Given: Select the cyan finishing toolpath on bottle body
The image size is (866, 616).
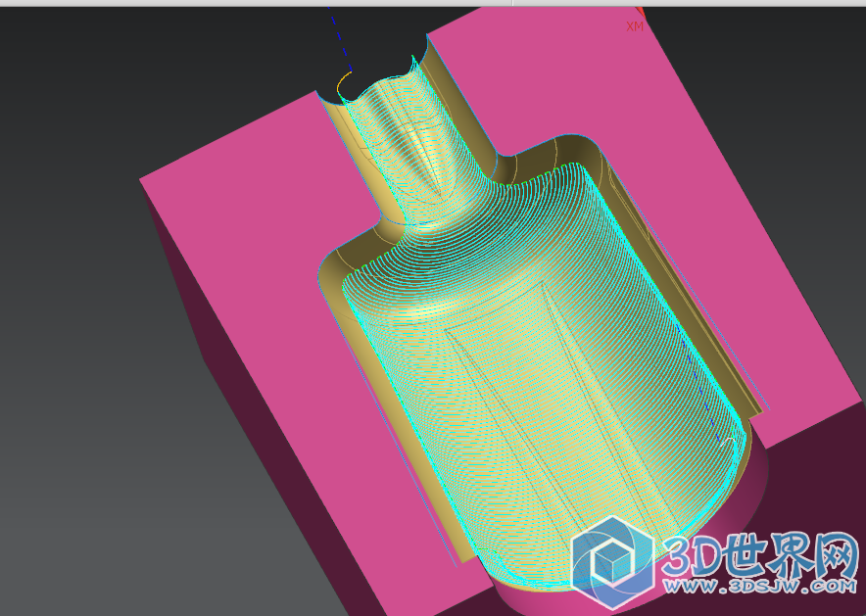Looking at the screenshot, I should 544,375.
